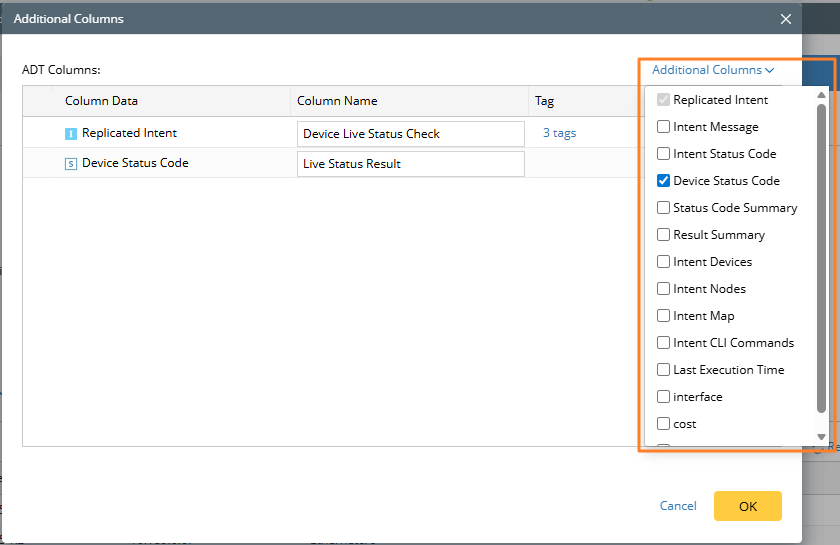This screenshot has height=545, width=840.
Task: Enable the Intent Message checkbox
Action: (x=664, y=127)
